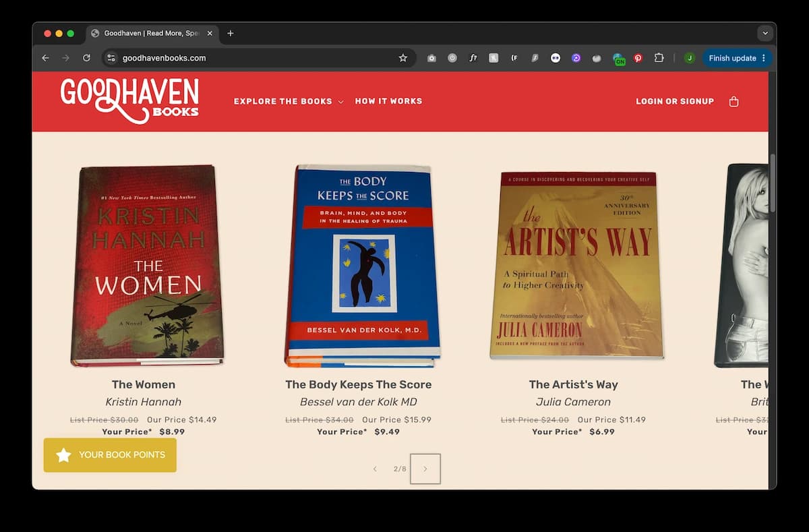The height and width of the screenshot is (532, 809).
Task: Click the 2/8 slide counter
Action: coord(400,469)
